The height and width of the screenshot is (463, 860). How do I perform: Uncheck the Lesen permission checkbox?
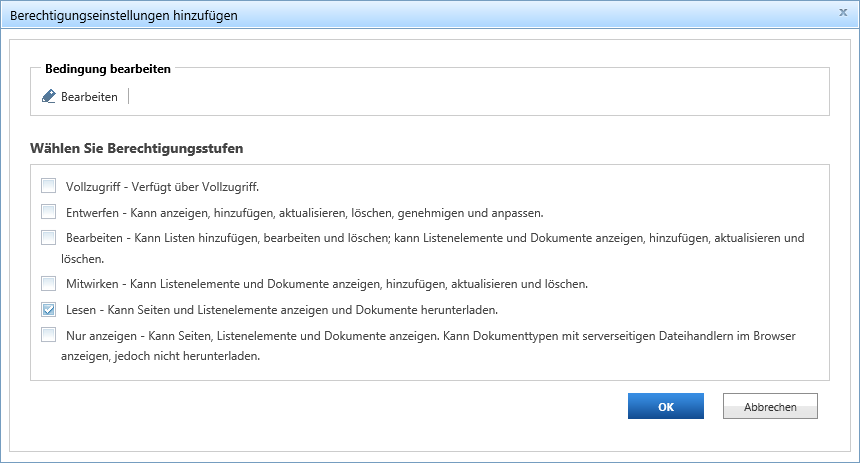pyautogui.click(x=48, y=309)
